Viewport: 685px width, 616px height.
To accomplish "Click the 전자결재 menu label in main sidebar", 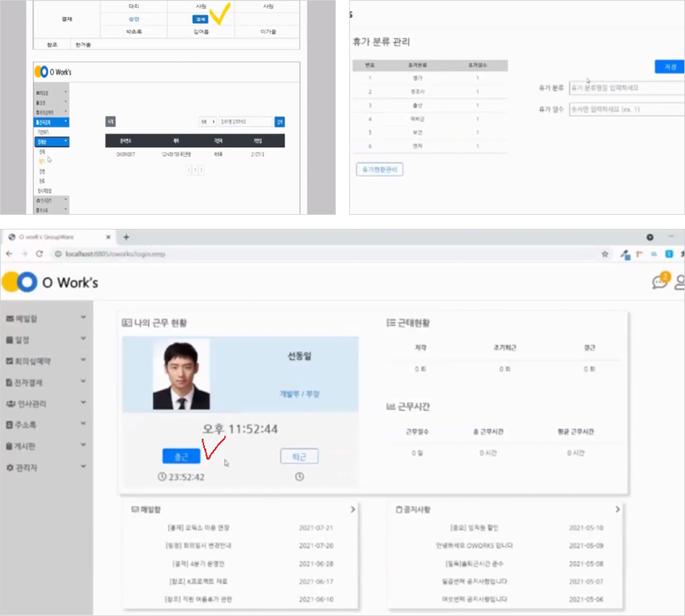I will click(x=29, y=383).
